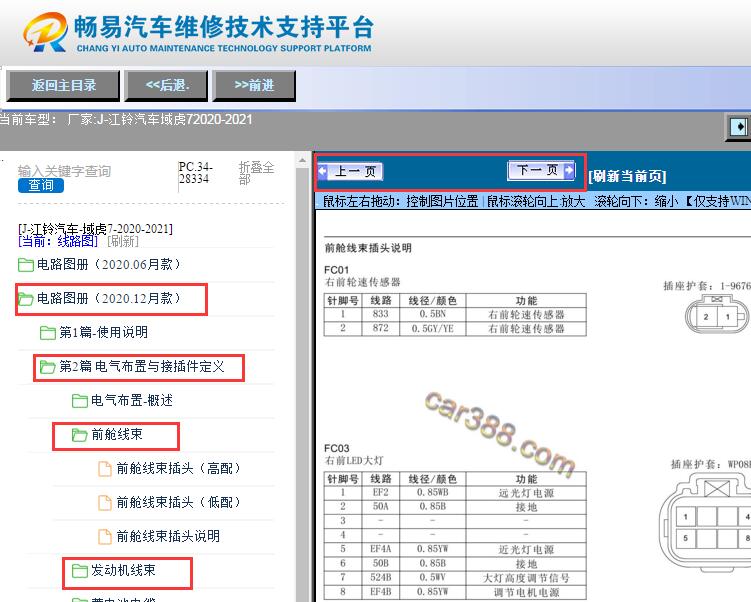Image resolution: width=751 pixels, height=602 pixels.
Task: Go back with the <<后退 button
Action: (x=166, y=85)
